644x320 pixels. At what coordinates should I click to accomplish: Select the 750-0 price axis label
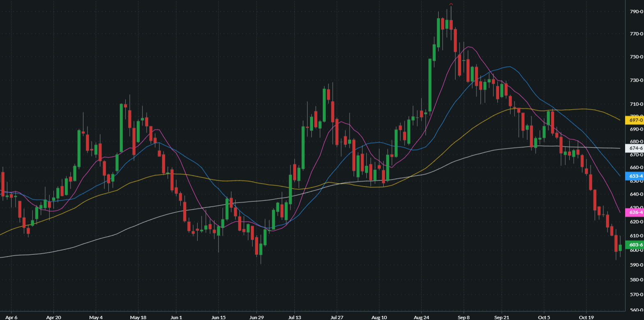(636, 57)
